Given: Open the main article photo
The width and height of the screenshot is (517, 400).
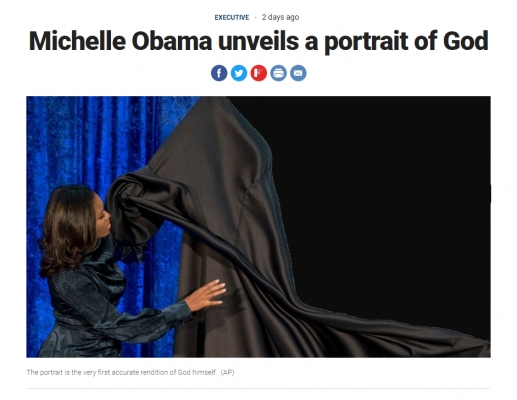Looking at the screenshot, I should 258,227.
